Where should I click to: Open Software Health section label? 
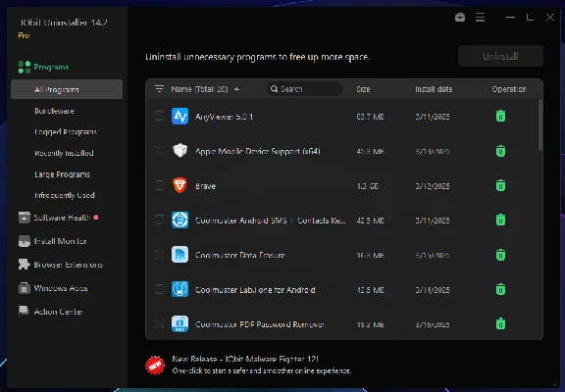pyautogui.click(x=62, y=218)
